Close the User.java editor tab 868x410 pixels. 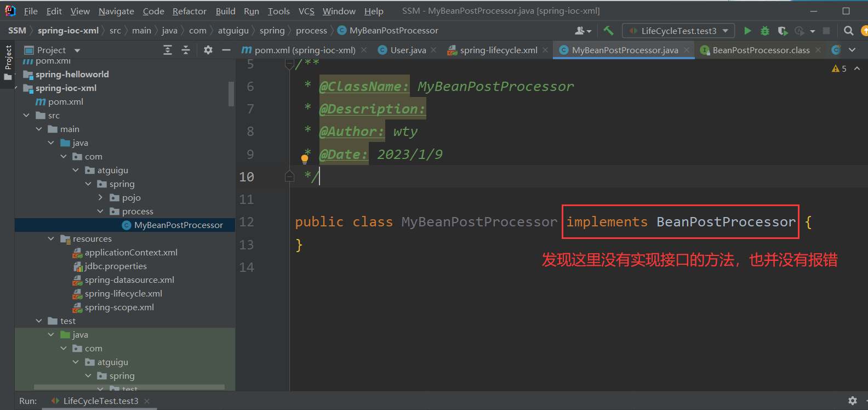click(x=433, y=50)
